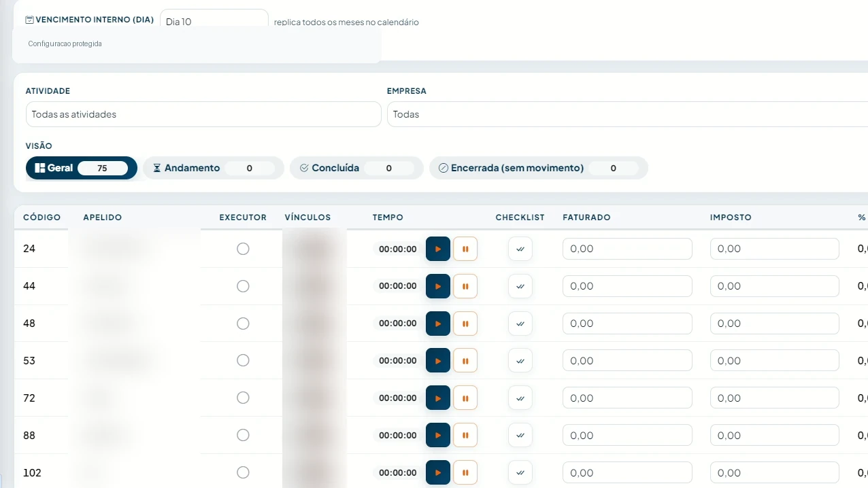Viewport: 868px width, 488px height.
Task: Sort by the IMPOSTO column header
Action: click(731, 217)
